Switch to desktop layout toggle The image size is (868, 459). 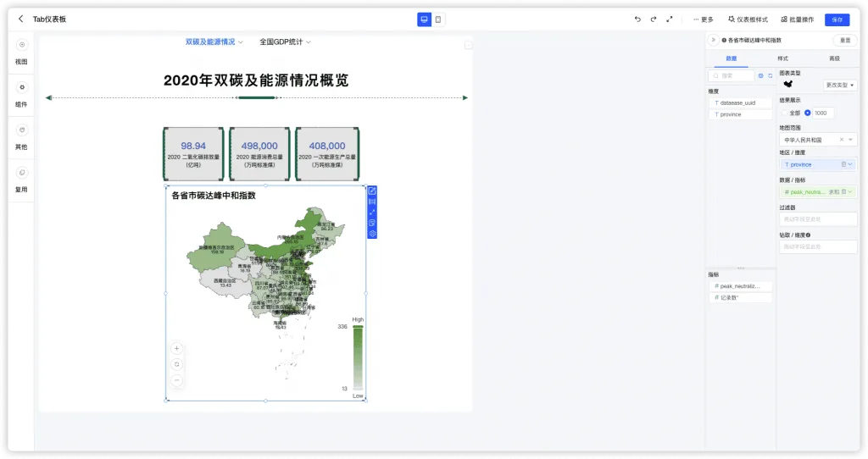424,19
